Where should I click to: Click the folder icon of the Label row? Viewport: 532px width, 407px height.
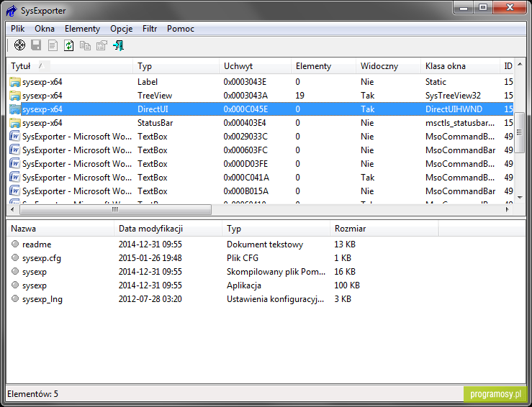(x=15, y=82)
